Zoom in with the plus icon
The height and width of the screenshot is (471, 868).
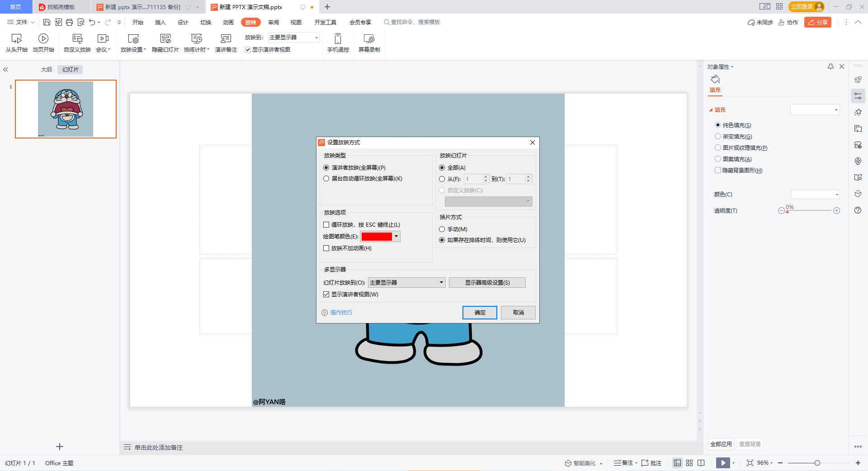click(x=858, y=463)
